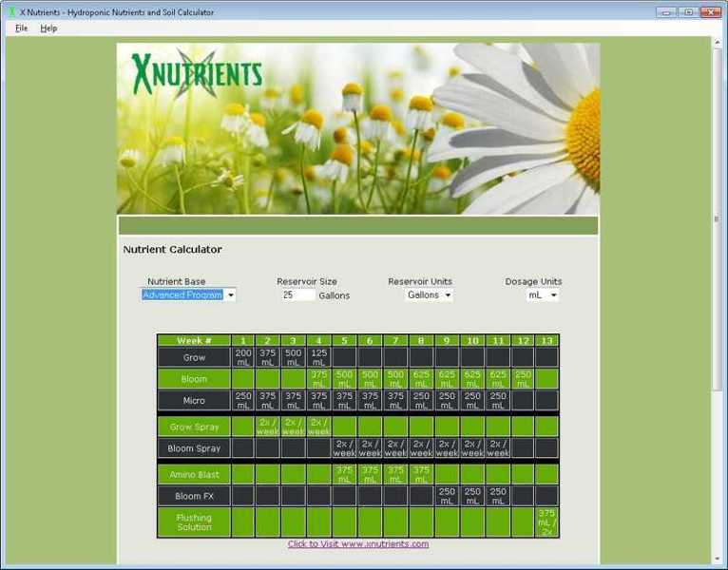Image resolution: width=728 pixels, height=570 pixels.
Task: Click Bloom FX week 11 cell 250 mL
Action: (498, 496)
